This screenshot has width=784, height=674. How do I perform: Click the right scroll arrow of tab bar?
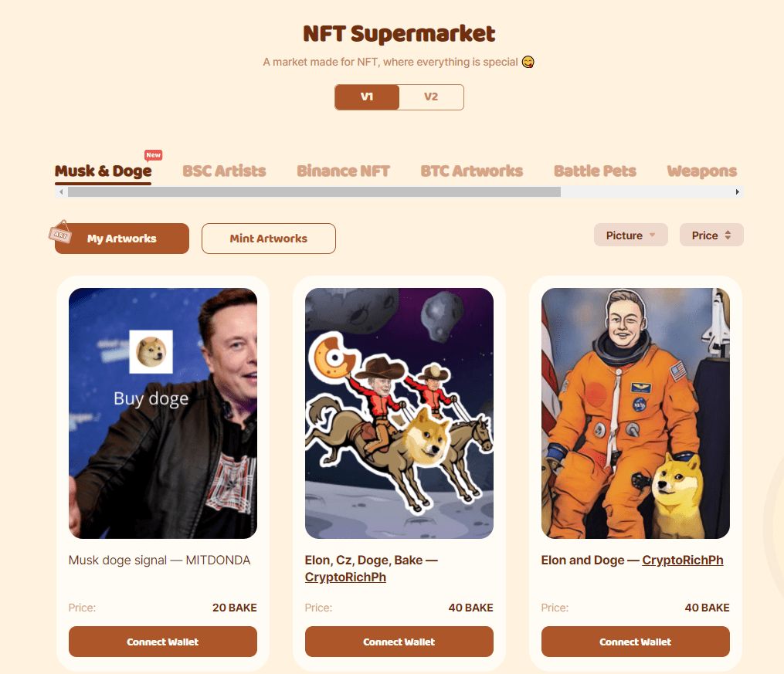tap(738, 191)
